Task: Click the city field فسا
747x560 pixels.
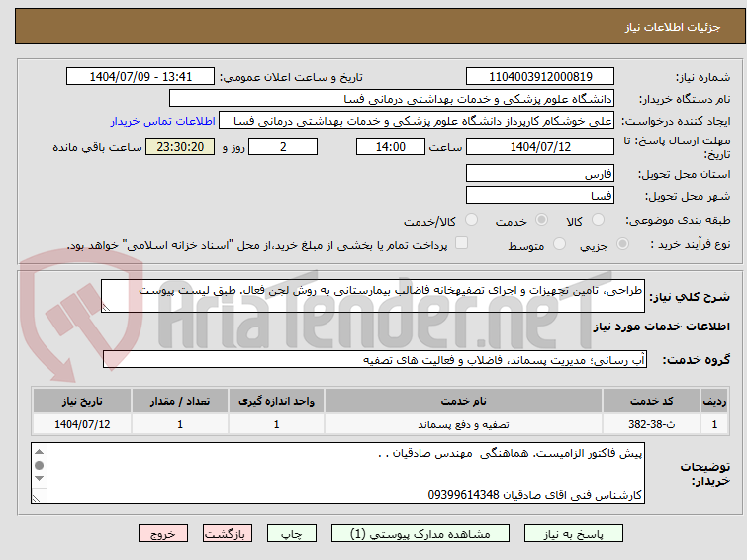Action: (540, 195)
